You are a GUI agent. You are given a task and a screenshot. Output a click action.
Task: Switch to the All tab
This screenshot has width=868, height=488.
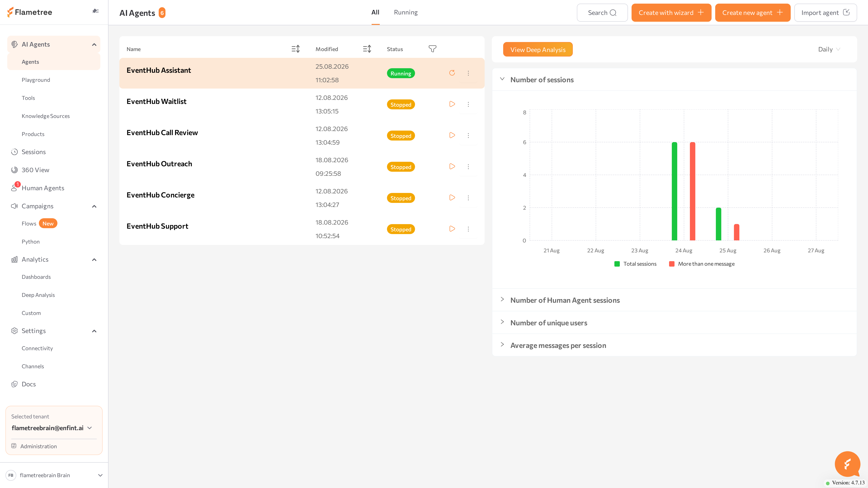(375, 12)
